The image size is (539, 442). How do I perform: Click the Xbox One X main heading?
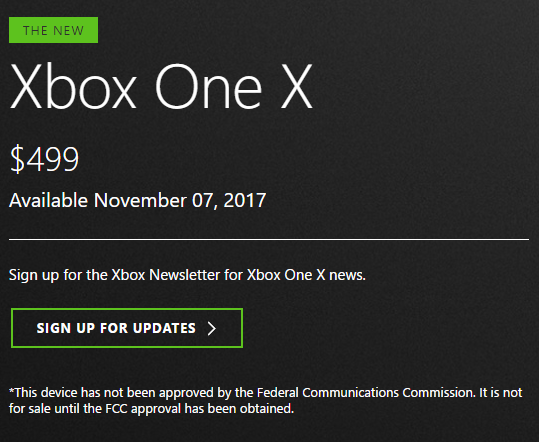(161, 86)
